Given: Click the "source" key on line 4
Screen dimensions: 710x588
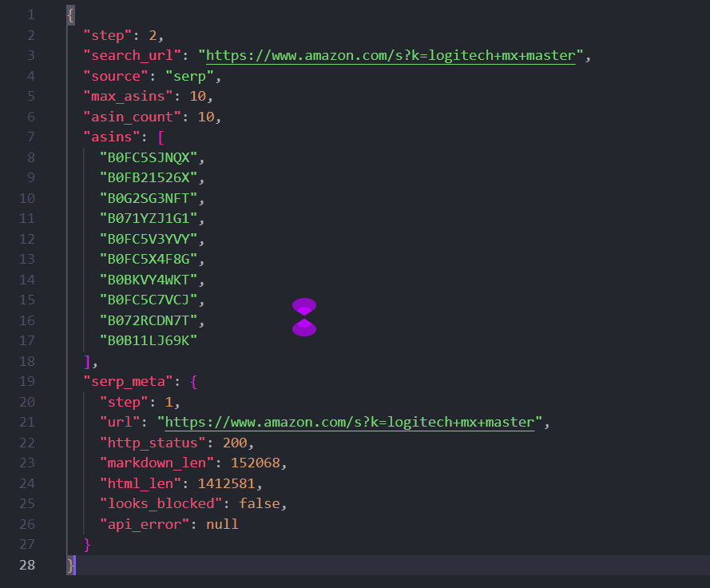Looking at the screenshot, I should (116, 76).
